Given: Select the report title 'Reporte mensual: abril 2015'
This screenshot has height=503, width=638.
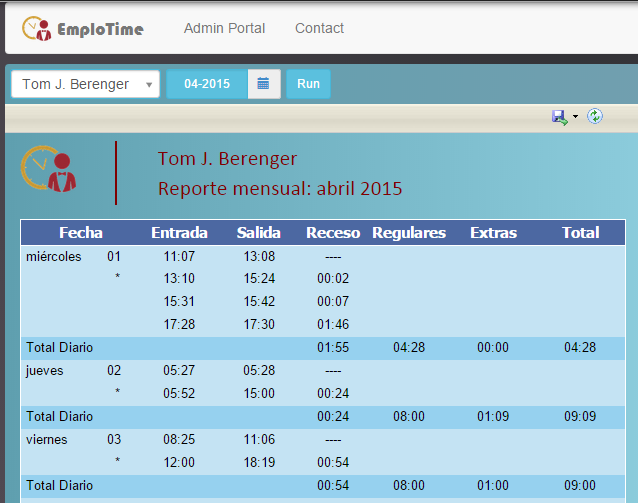Looking at the screenshot, I should (280, 188).
